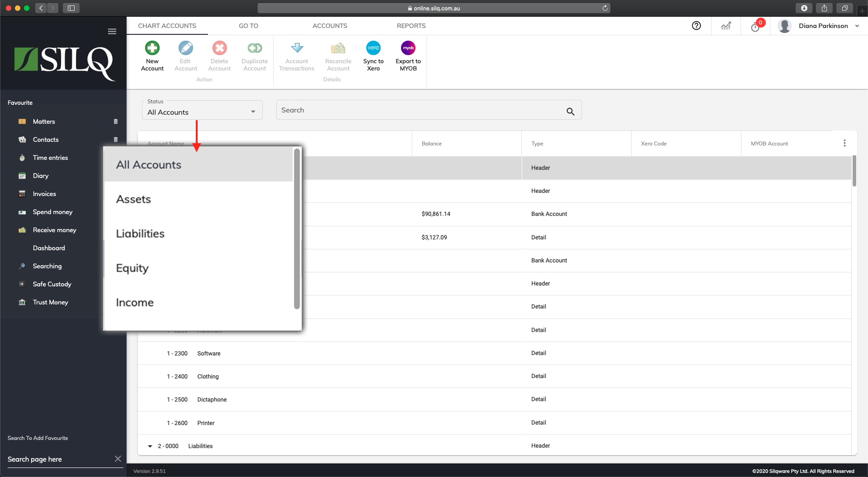Click the dropdown list scrollbar
This screenshot has width=868, height=477.
tap(297, 229)
